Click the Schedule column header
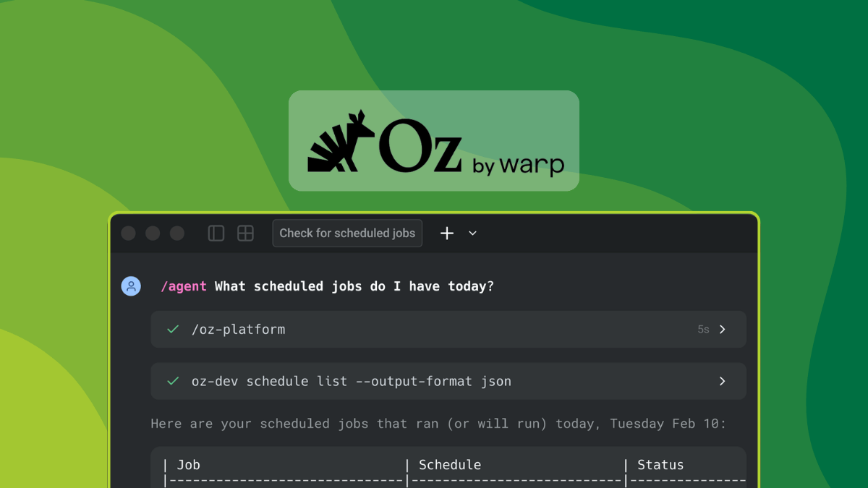 pos(450,464)
